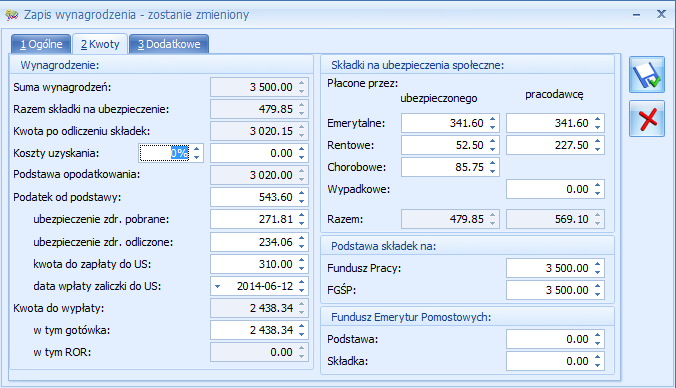Image resolution: width=676 pixels, height=388 pixels.
Task: Open the date dropdown for data wpłaty zaliczki
Action: (x=218, y=286)
